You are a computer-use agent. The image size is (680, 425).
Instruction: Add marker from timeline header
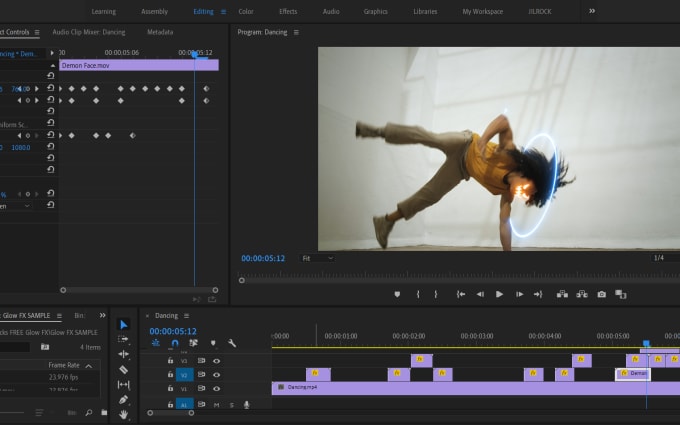(x=213, y=343)
